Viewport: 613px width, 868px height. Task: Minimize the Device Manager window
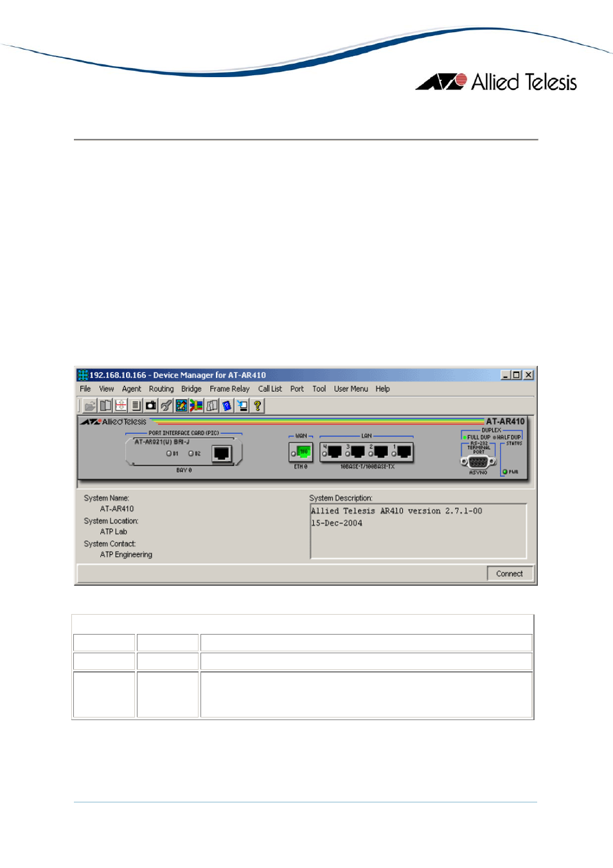point(506,375)
